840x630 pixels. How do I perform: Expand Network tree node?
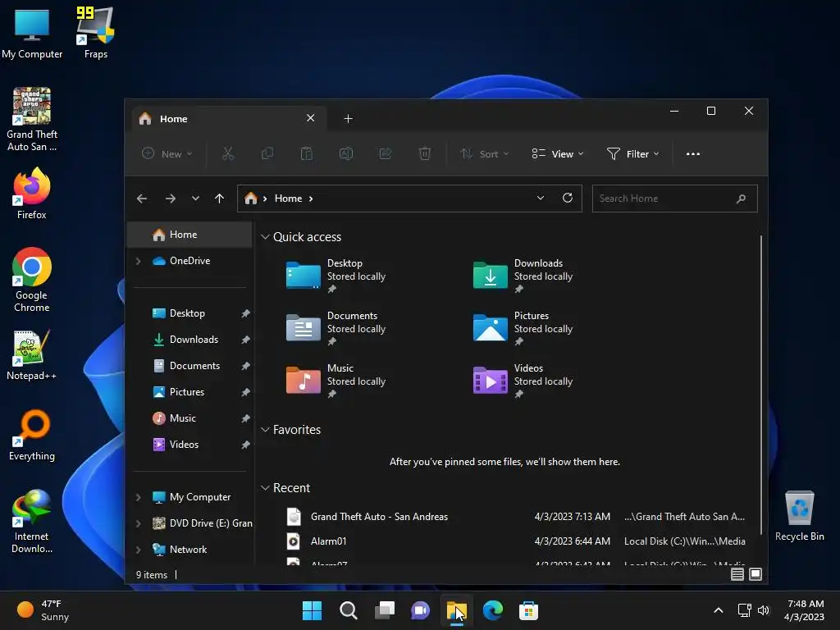(x=138, y=550)
